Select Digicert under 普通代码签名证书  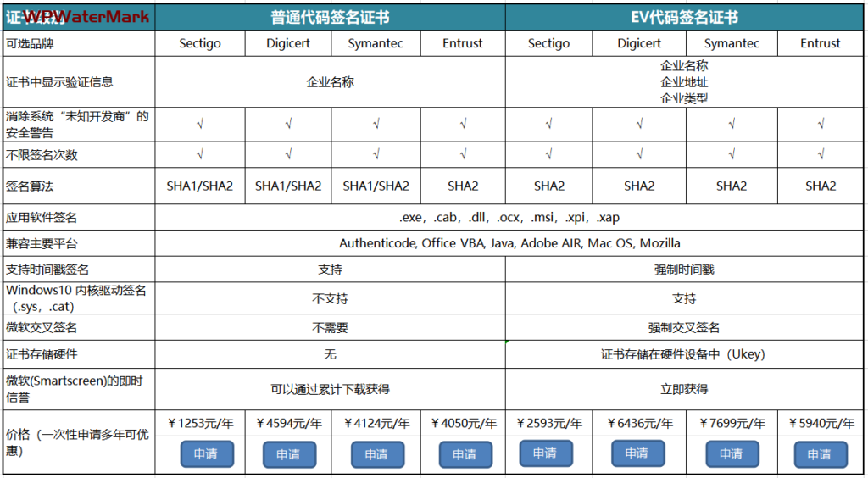288,43
